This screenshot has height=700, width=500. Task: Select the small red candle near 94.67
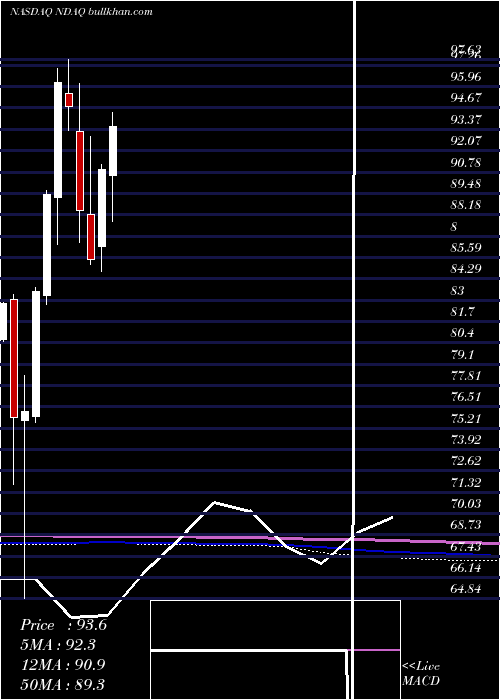click(69, 100)
